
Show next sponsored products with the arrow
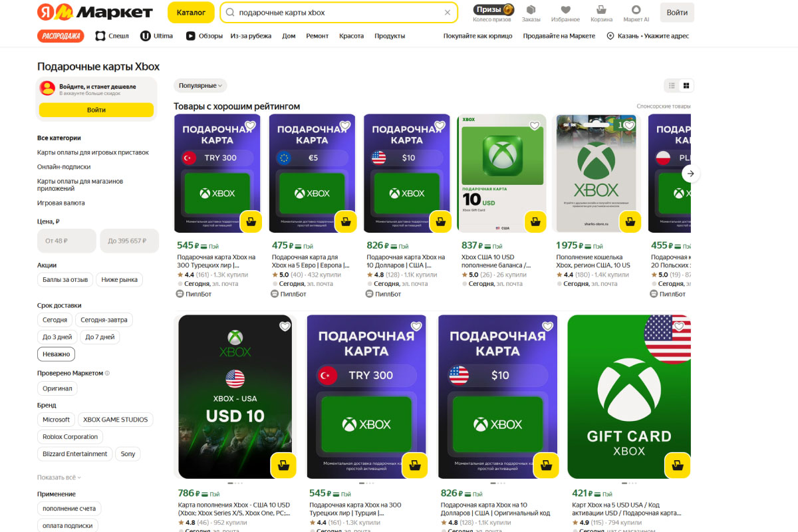690,174
